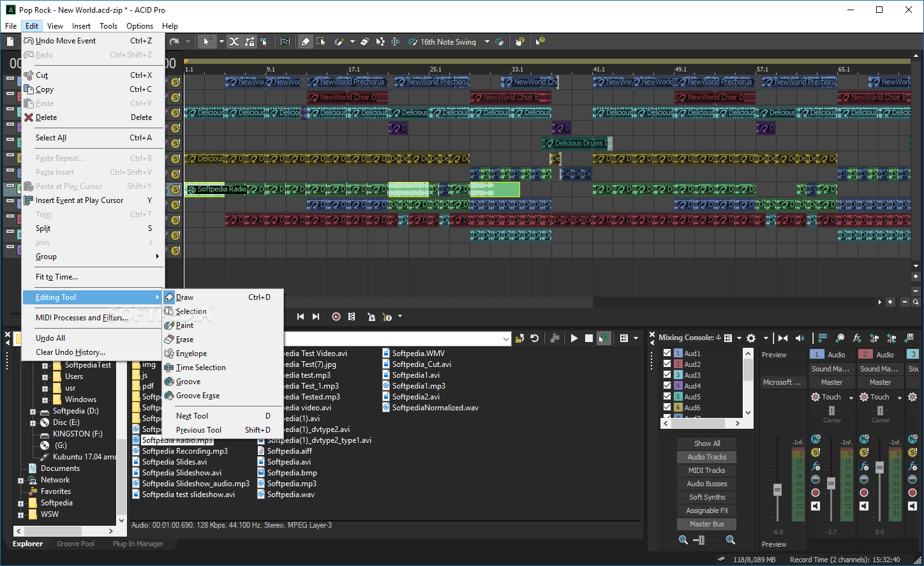
Task: Open the Insert menu
Action: click(81, 26)
